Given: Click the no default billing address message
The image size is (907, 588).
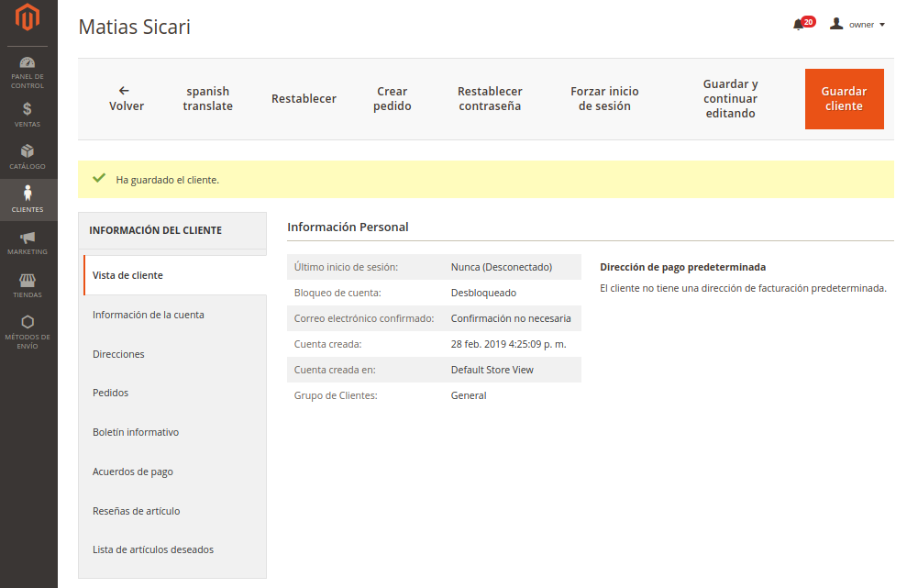Looking at the screenshot, I should (744, 288).
